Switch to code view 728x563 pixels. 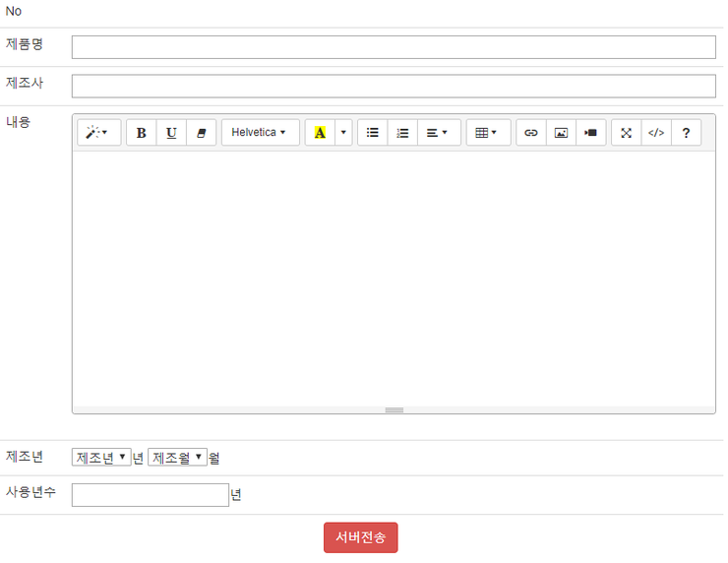coord(656,133)
